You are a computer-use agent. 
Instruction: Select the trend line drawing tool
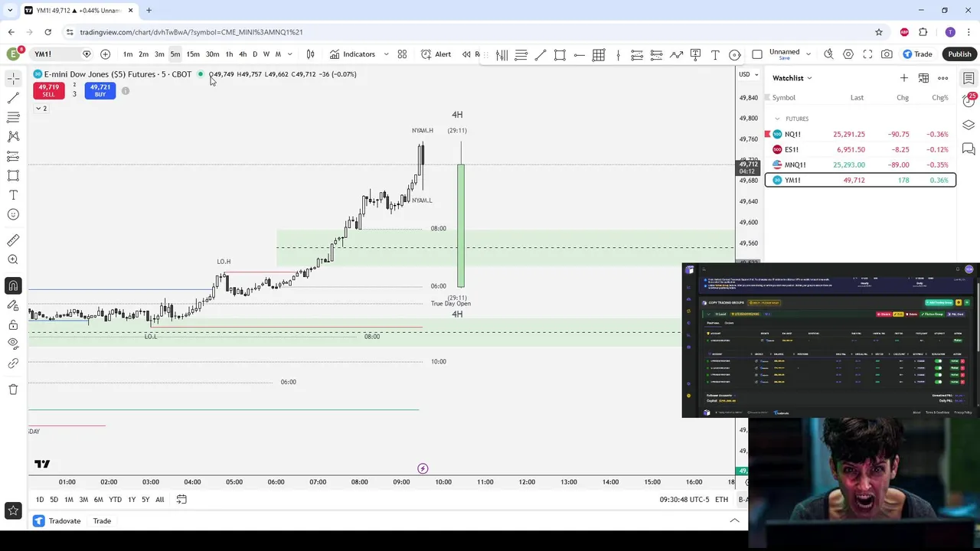pyautogui.click(x=13, y=98)
